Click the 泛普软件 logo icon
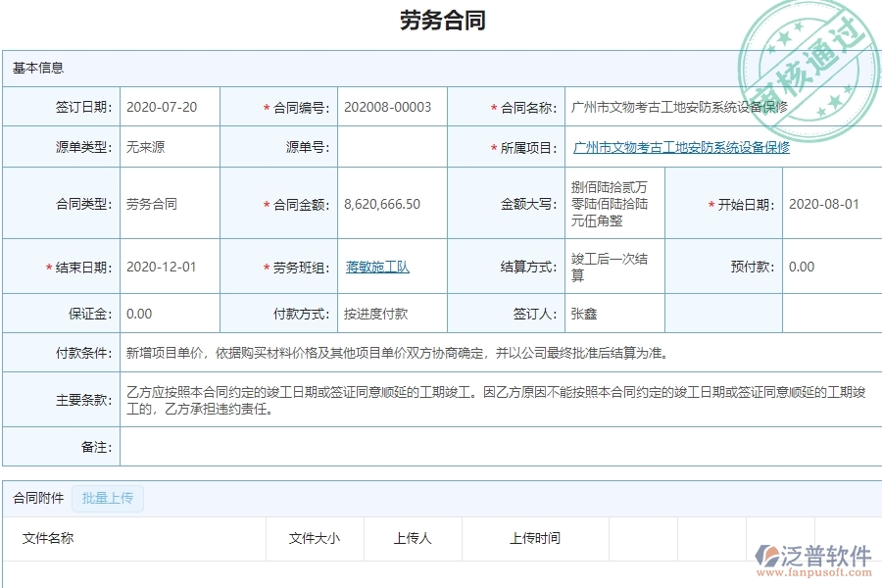 (x=766, y=550)
